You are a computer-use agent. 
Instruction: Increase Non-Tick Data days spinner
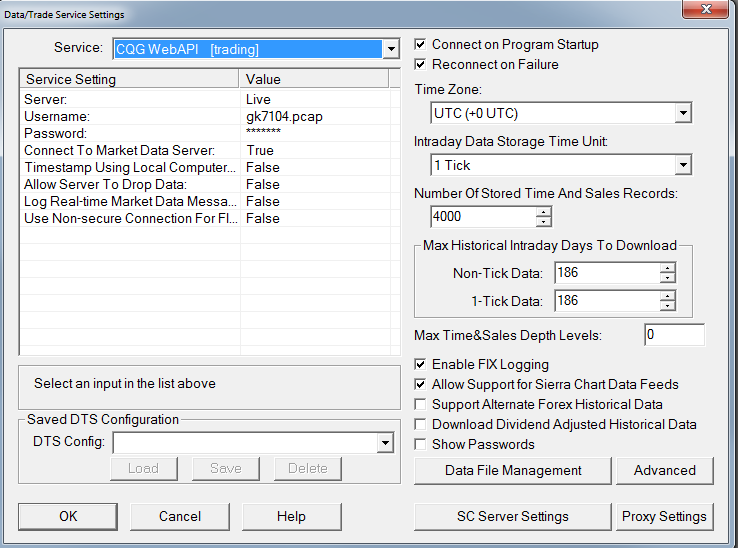tap(667, 268)
